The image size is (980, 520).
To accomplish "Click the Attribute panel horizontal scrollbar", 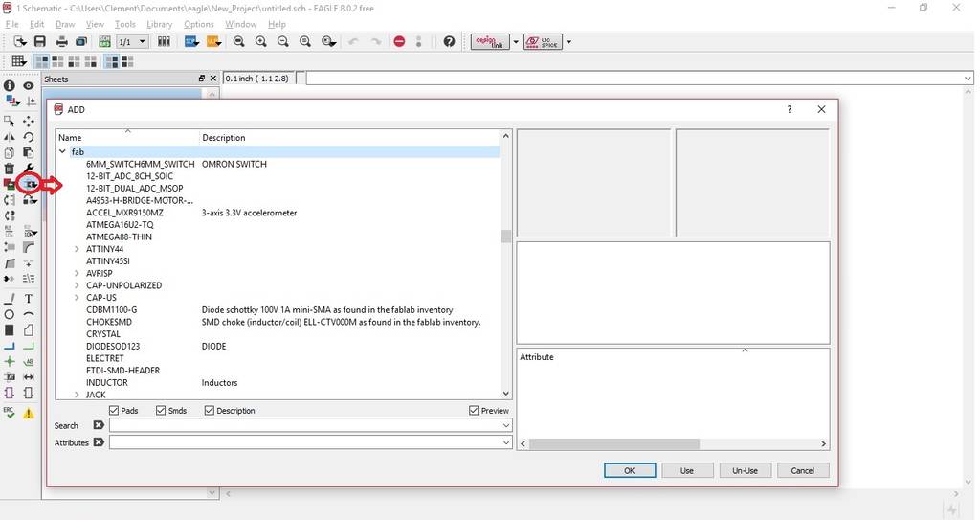I will [x=613, y=443].
